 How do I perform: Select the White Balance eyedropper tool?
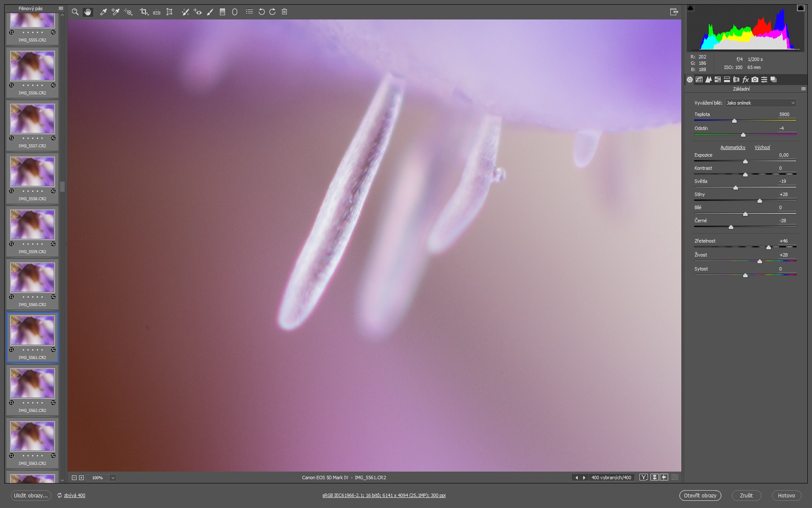pyautogui.click(x=103, y=12)
